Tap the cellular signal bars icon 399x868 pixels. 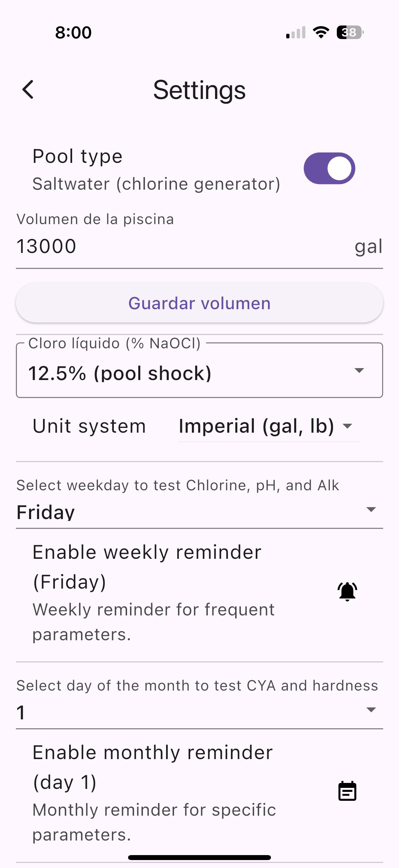click(x=296, y=33)
